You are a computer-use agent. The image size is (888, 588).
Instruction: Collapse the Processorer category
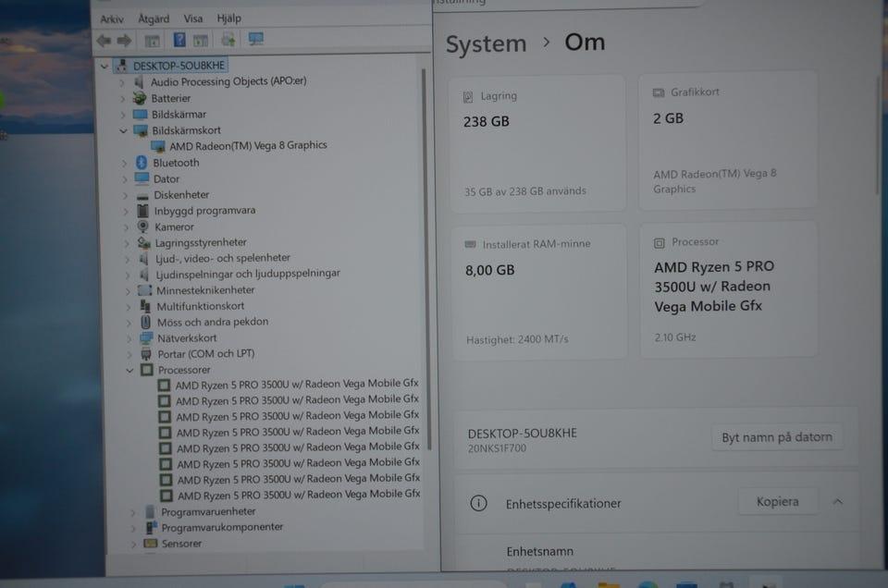tap(129, 371)
